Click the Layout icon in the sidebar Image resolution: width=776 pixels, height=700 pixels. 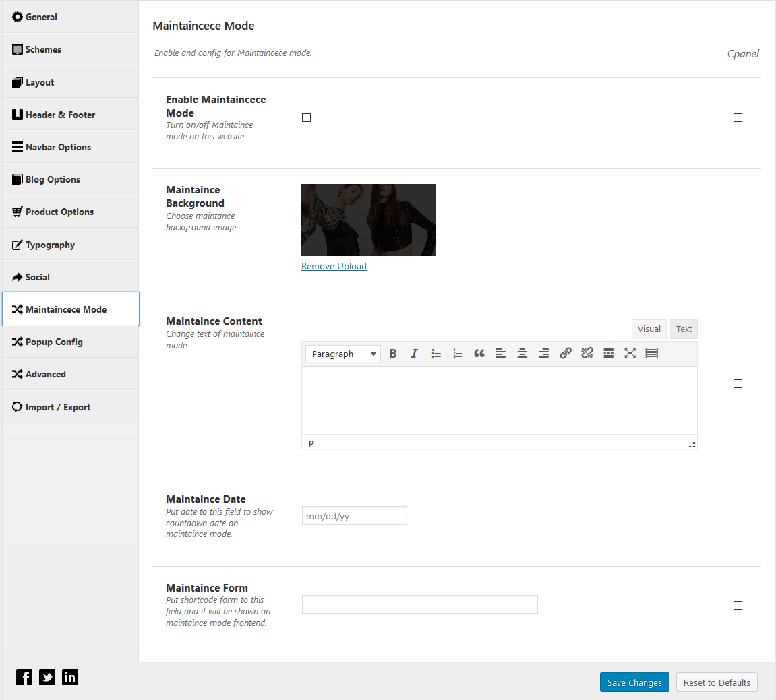(18, 82)
